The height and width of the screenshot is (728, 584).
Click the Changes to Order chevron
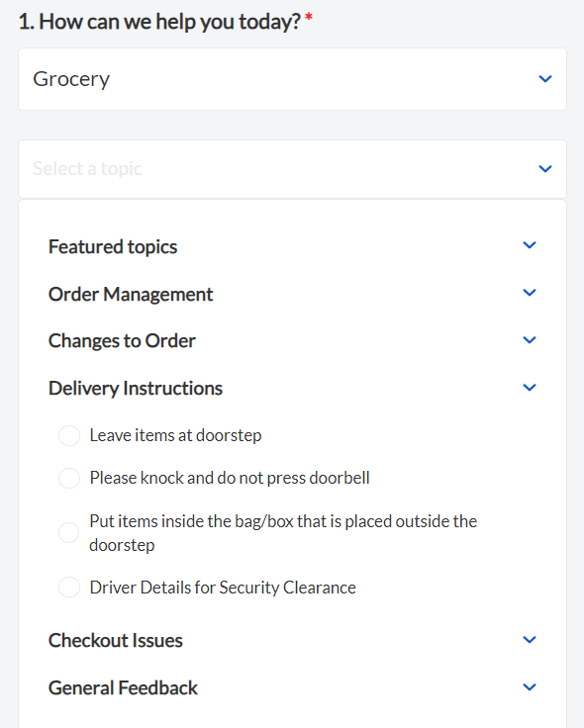530,340
